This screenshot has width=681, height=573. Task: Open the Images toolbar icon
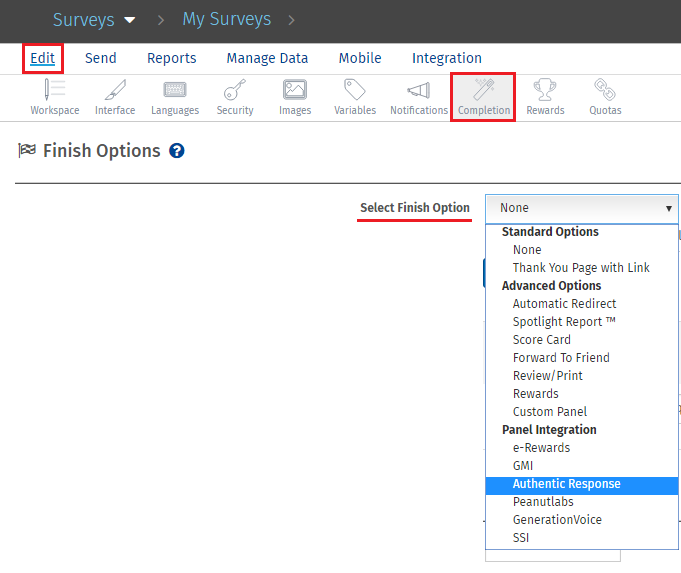coord(295,91)
